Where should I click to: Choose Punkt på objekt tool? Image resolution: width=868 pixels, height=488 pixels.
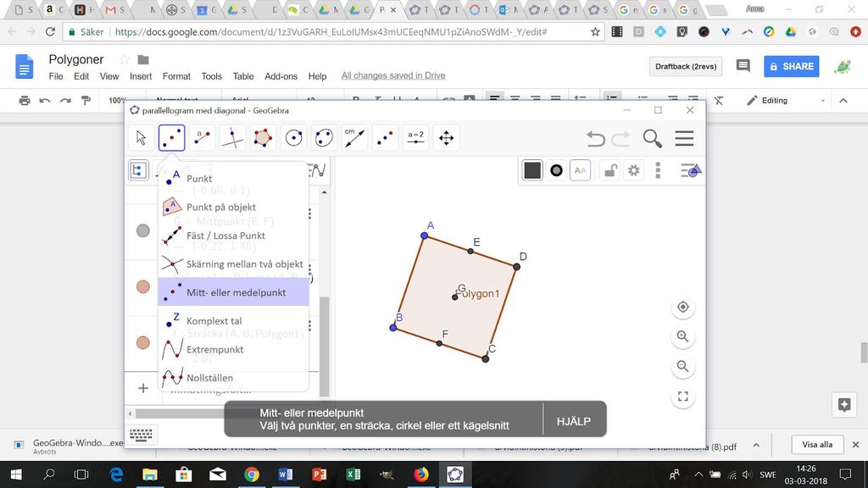click(233, 207)
